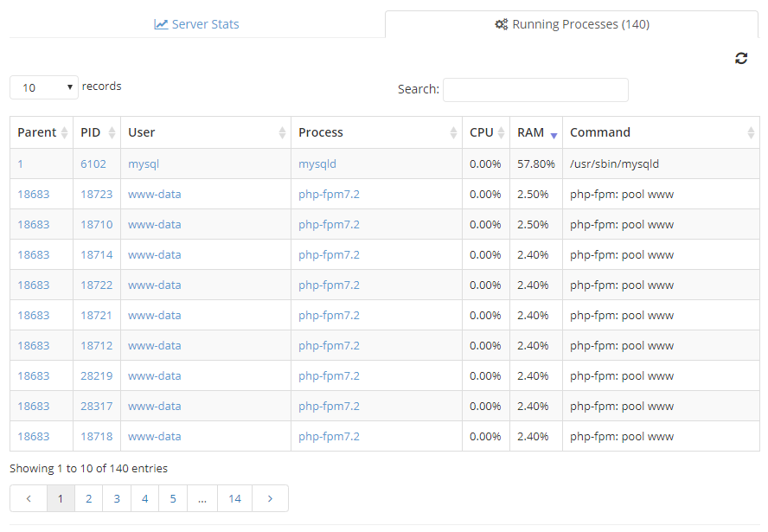Open PID 28219 process link
768x532 pixels.
coord(97,376)
